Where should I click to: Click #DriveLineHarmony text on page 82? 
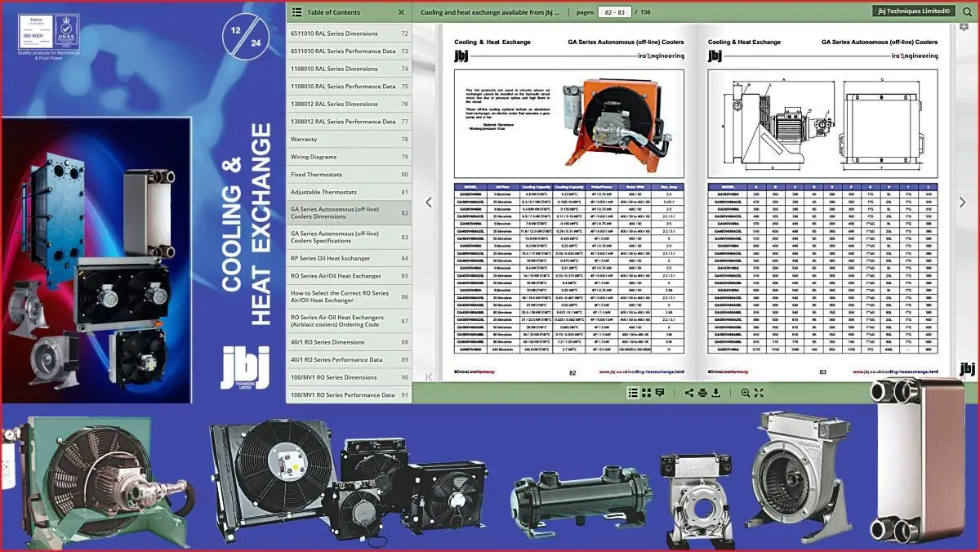coord(475,372)
